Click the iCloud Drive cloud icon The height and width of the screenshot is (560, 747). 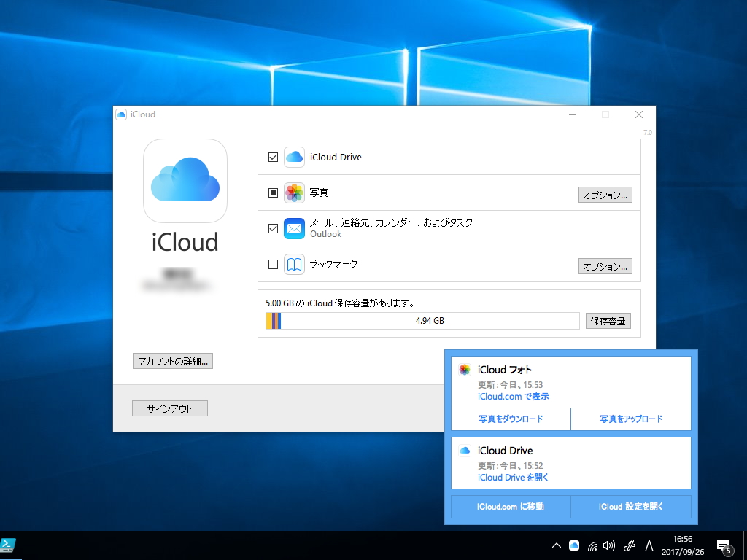293,157
